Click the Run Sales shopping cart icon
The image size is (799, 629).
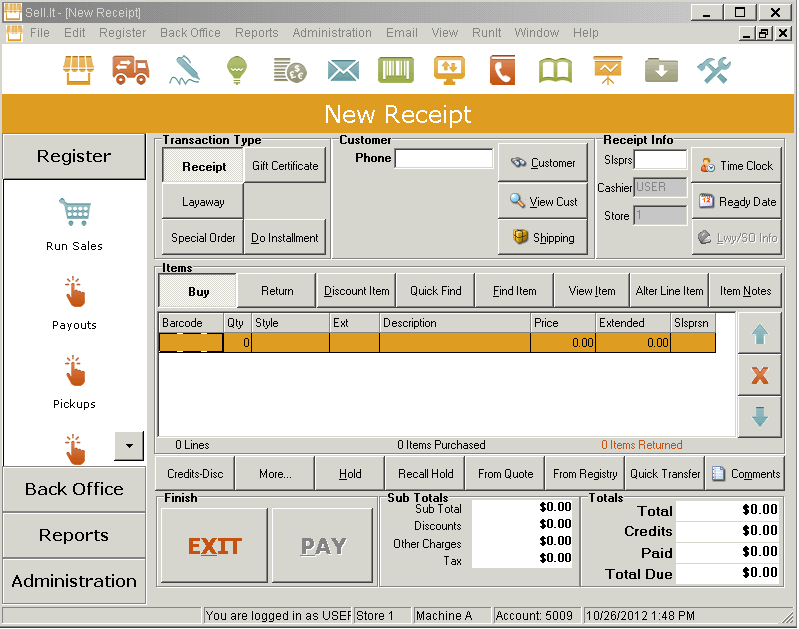click(x=74, y=212)
